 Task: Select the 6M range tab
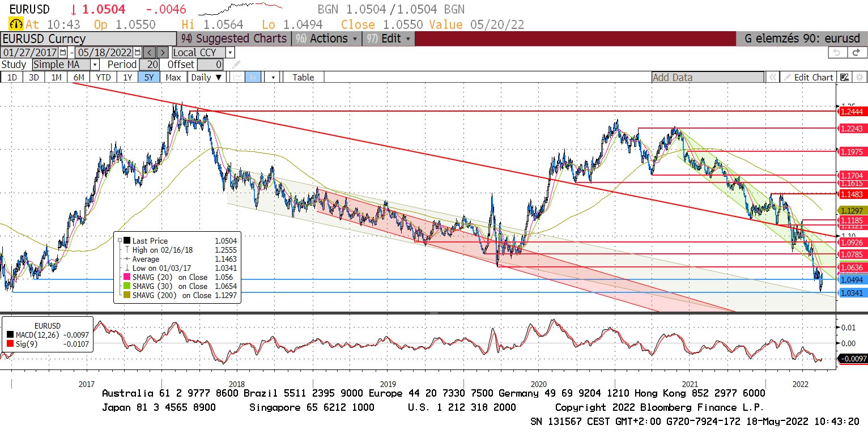tap(79, 77)
